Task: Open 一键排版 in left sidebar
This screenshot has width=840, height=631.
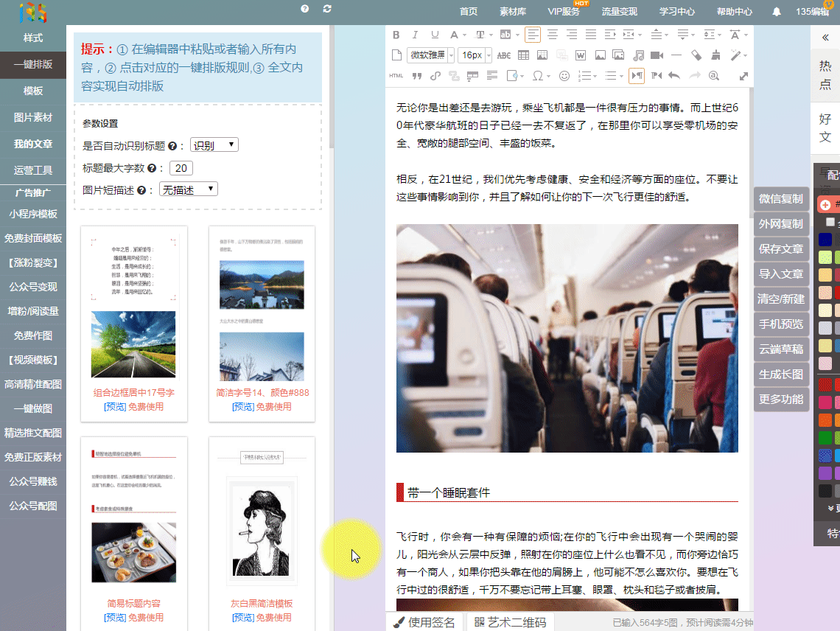Action: (33, 64)
